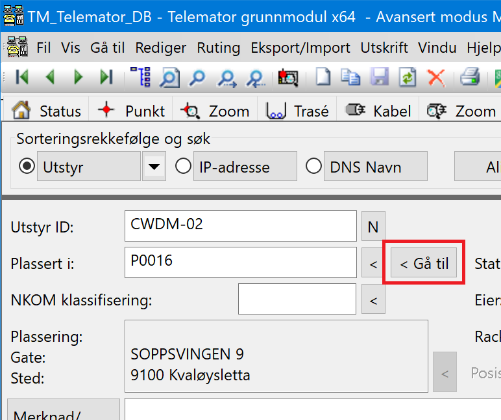Open the tree structure view icon
The width and height of the screenshot is (501, 420).
click(141, 77)
